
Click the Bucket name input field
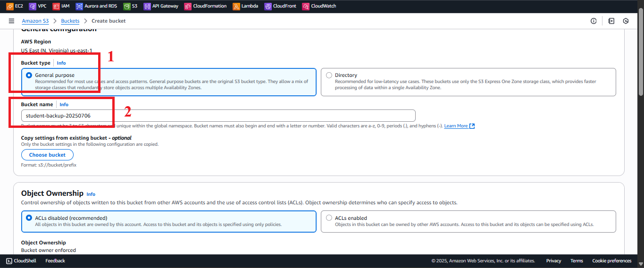click(x=218, y=116)
